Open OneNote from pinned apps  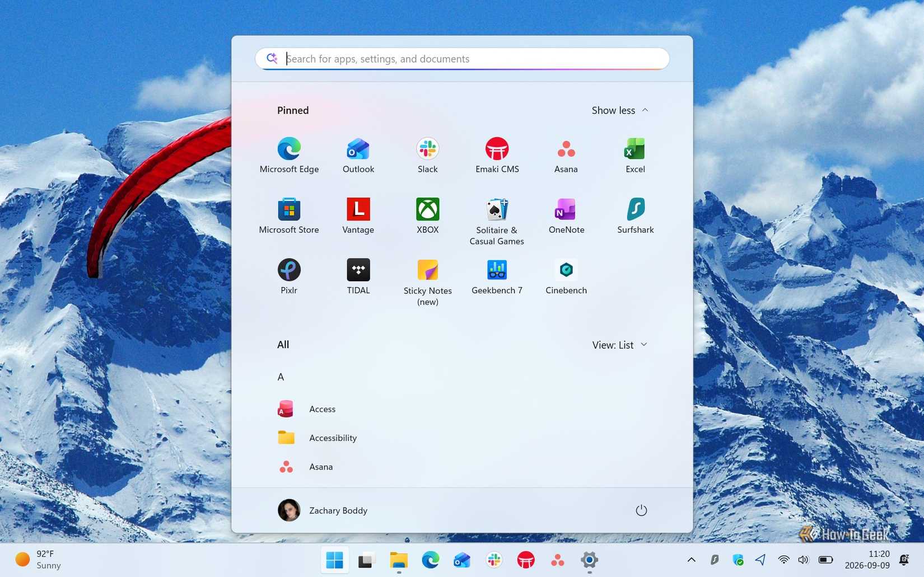click(x=566, y=216)
